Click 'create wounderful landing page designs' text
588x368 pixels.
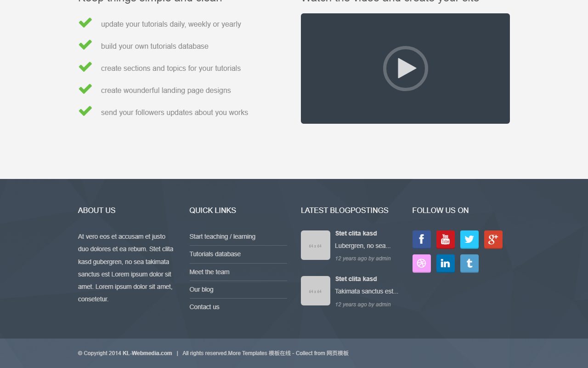click(x=166, y=90)
